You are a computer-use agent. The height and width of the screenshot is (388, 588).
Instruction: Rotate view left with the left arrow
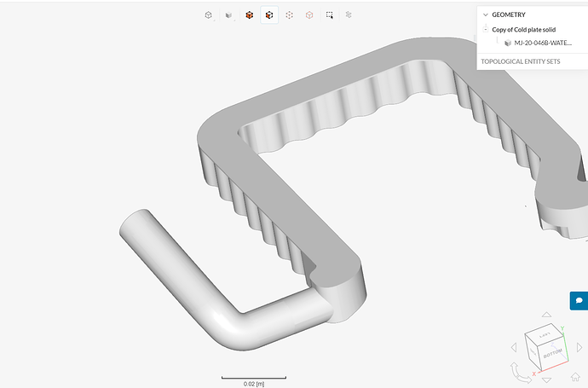point(514,347)
